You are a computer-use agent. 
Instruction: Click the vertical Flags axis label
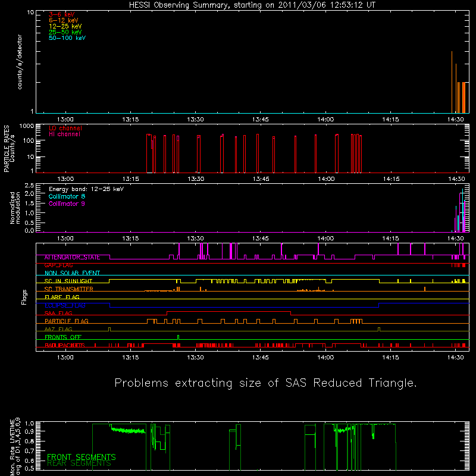click(24, 297)
